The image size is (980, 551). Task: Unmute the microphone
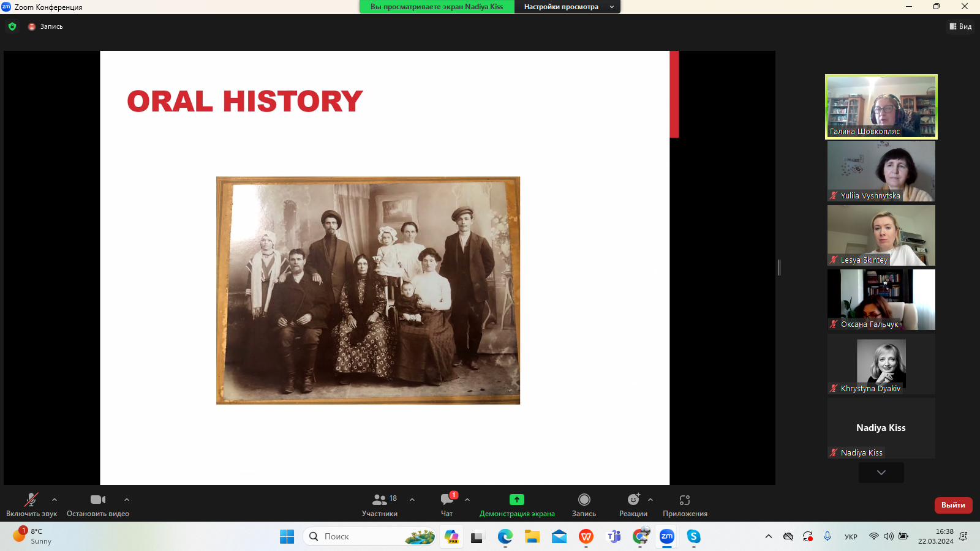coord(31,505)
